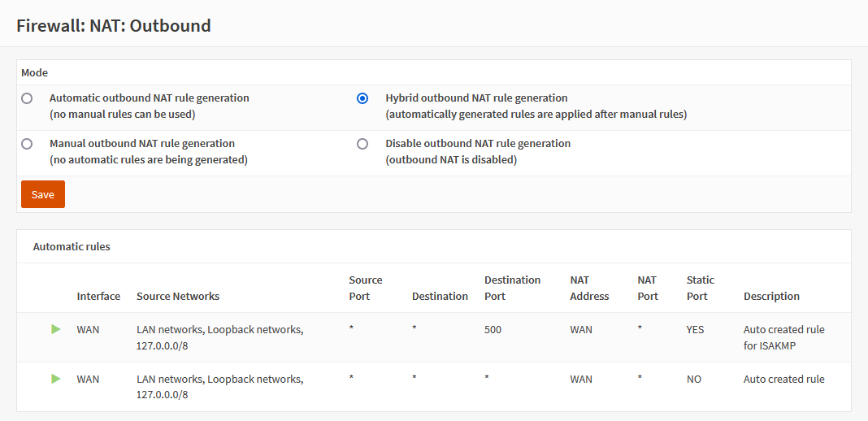Click the Automatic rules section heading
Screen dimensions: 868x421
(72, 246)
